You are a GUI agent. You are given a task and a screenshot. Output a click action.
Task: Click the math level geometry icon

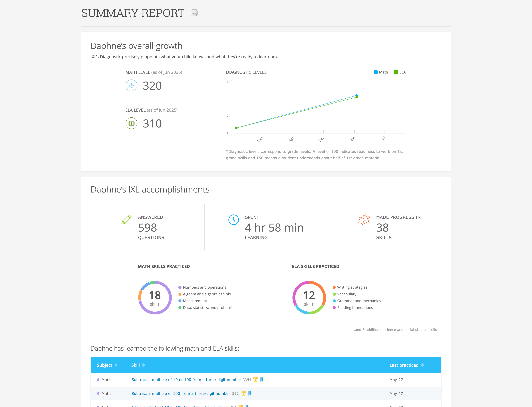pos(131,85)
